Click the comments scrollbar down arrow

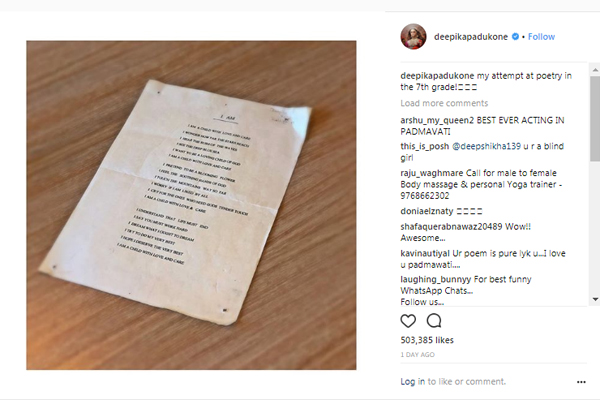(595, 299)
